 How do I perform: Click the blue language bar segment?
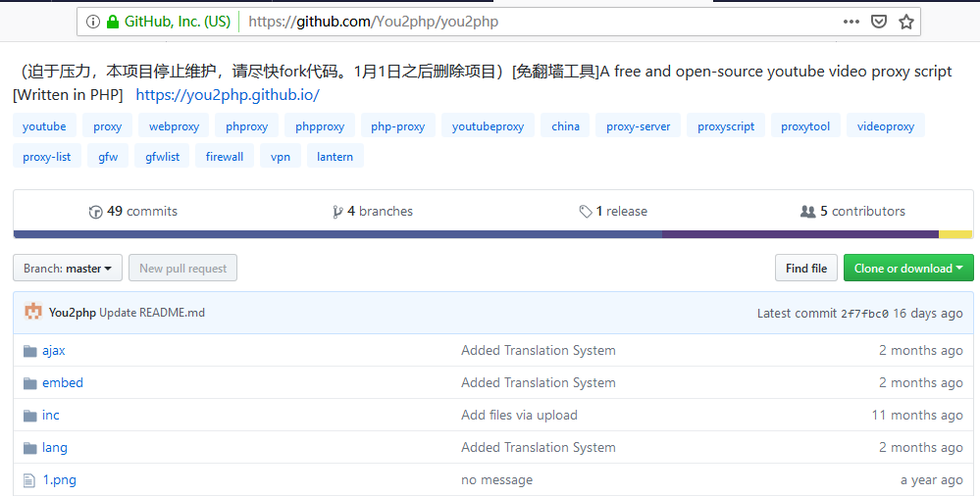[337, 234]
